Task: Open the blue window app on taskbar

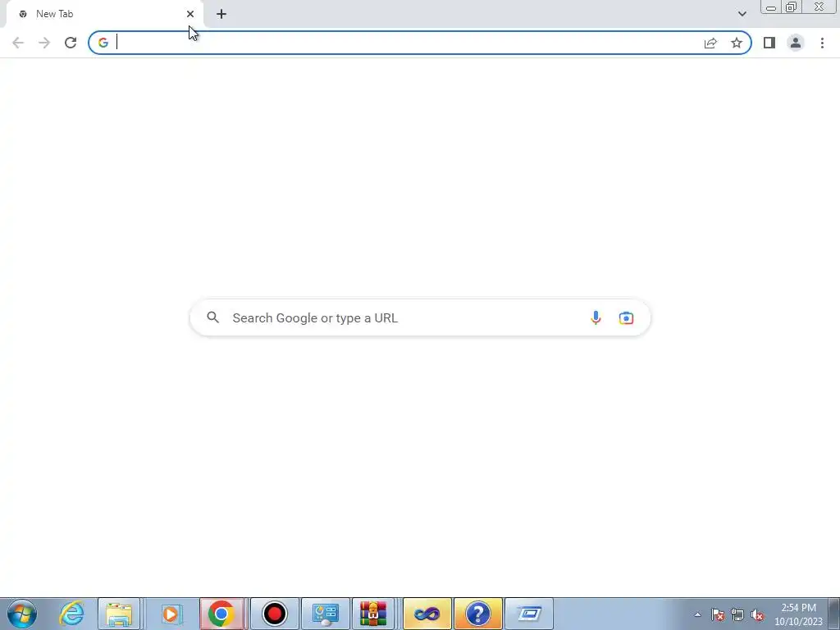Action: (529, 614)
